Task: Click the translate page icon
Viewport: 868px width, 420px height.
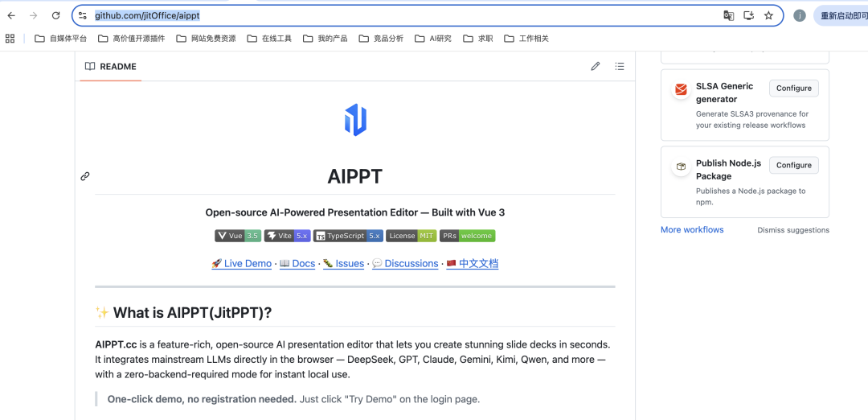Action: point(728,15)
